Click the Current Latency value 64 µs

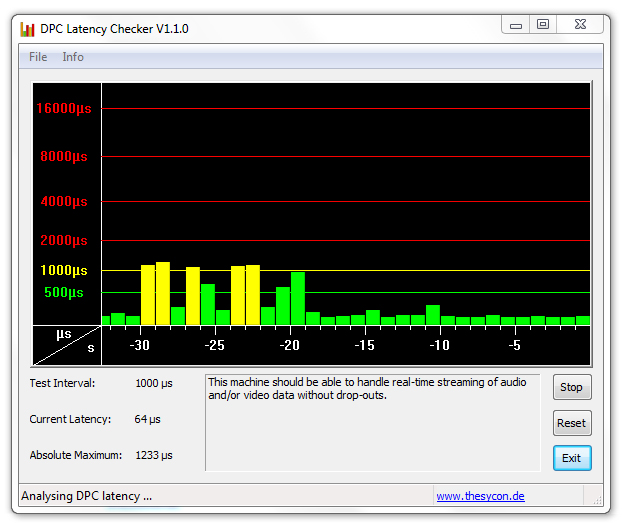click(x=148, y=419)
